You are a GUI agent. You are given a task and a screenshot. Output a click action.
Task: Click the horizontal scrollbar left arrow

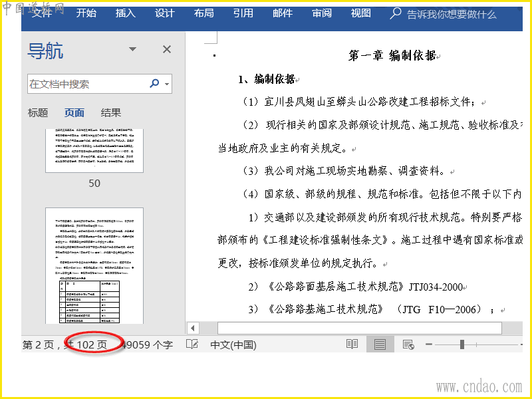(x=193, y=328)
